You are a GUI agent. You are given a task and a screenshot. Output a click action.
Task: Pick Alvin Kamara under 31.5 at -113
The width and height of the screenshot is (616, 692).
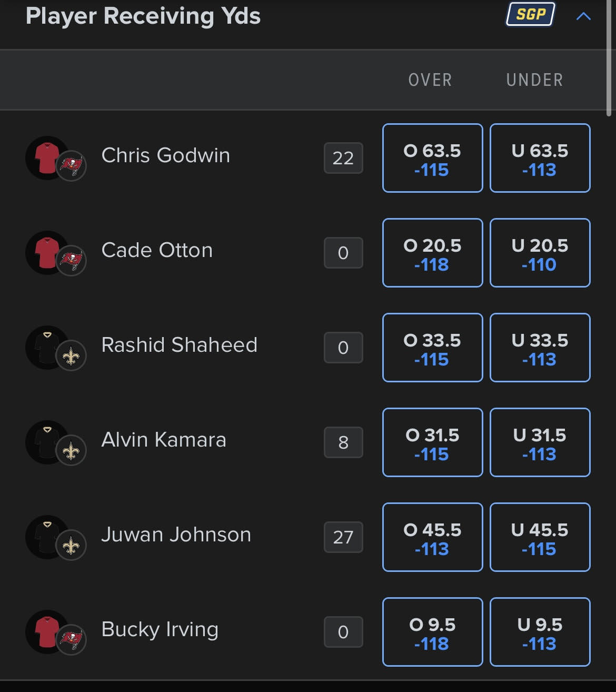[x=540, y=442]
